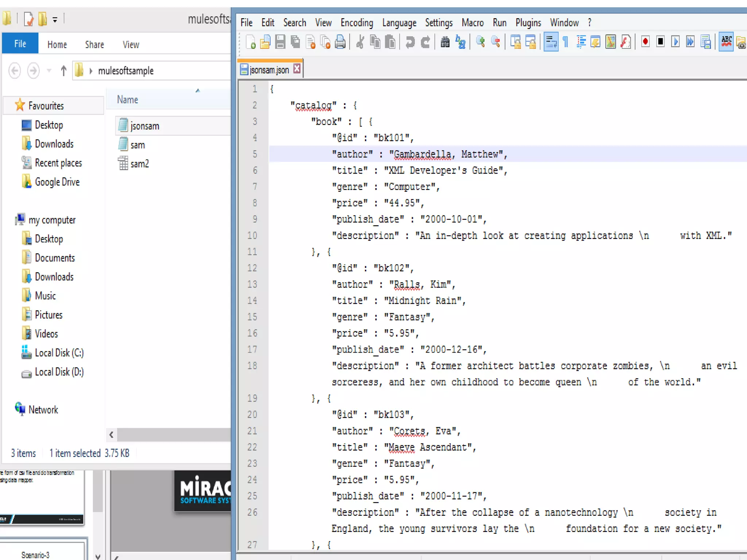Open Find with binoculars icon

tap(445, 42)
